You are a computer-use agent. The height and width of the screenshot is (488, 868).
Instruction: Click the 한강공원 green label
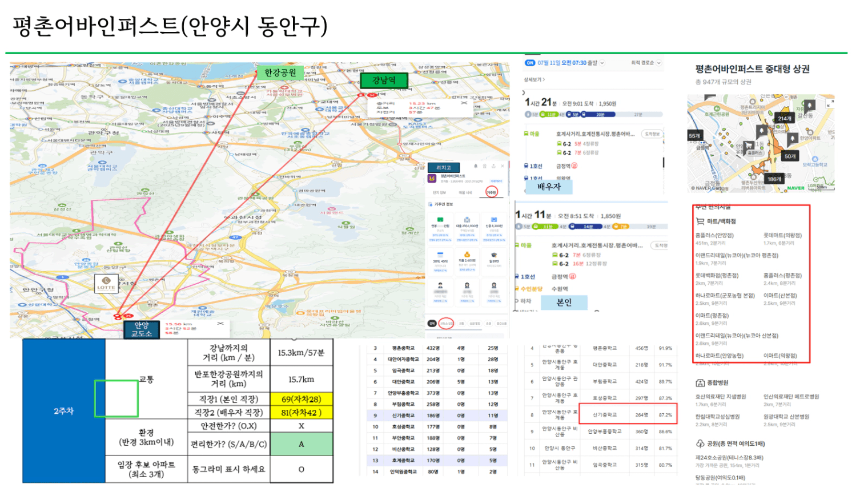point(280,72)
